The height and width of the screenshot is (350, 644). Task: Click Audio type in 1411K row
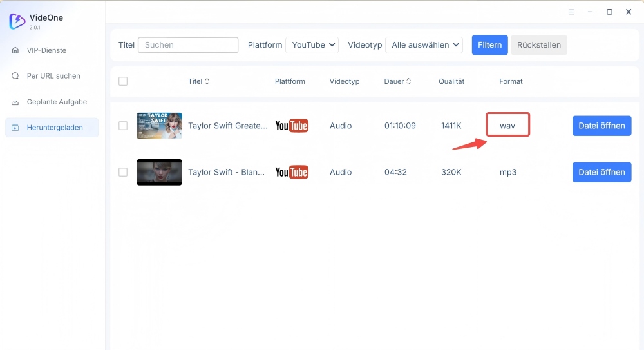point(341,126)
